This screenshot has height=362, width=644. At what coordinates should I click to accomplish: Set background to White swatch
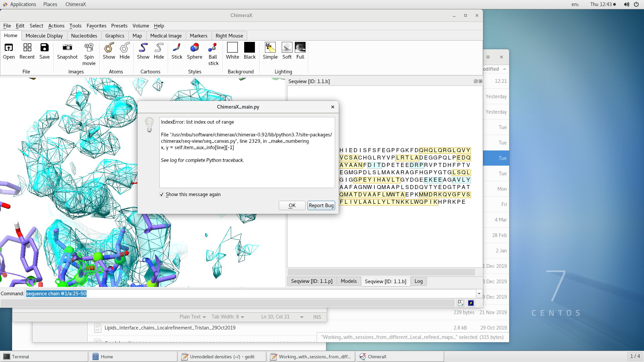tap(232, 48)
